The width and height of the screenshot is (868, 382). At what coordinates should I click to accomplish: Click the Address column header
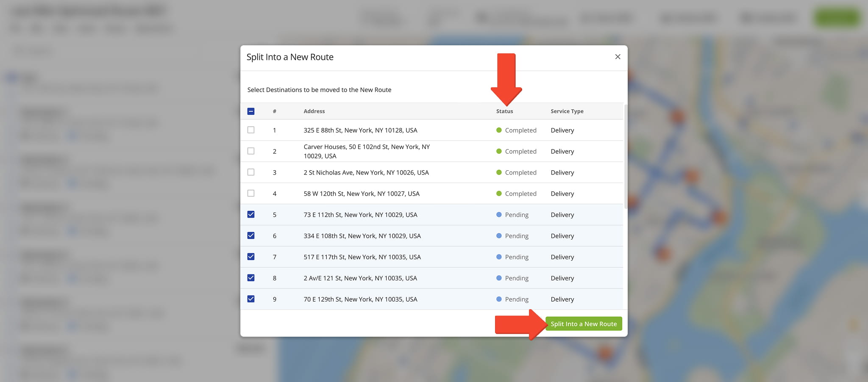314,111
